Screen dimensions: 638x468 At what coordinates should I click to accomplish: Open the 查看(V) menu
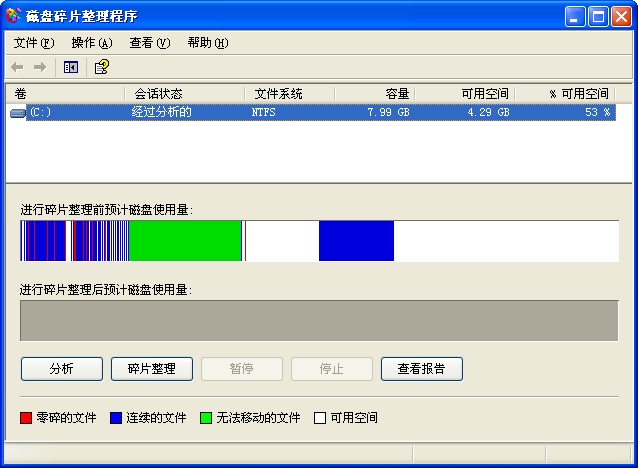tap(150, 43)
